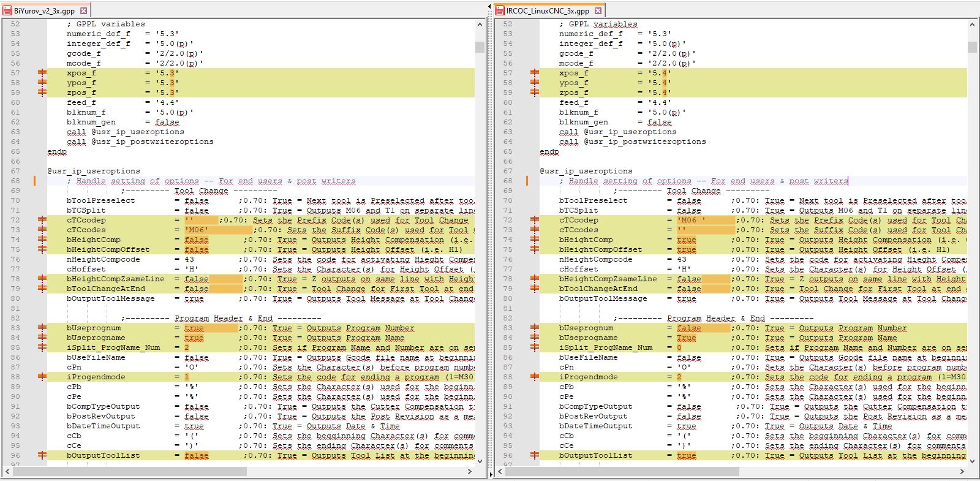Click diff marker on line 75 in IRCOC pane
The width and height of the screenshot is (980, 481).
click(535, 249)
